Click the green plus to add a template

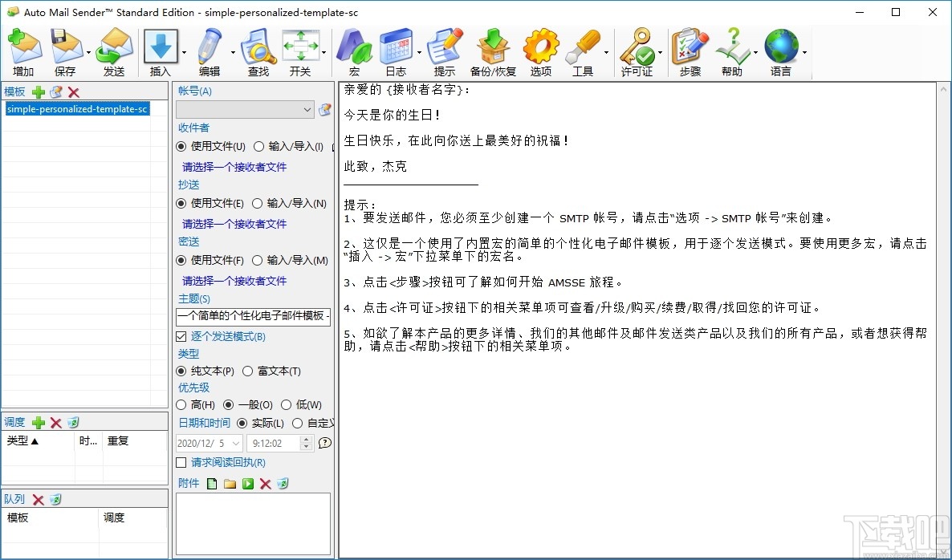(38, 91)
